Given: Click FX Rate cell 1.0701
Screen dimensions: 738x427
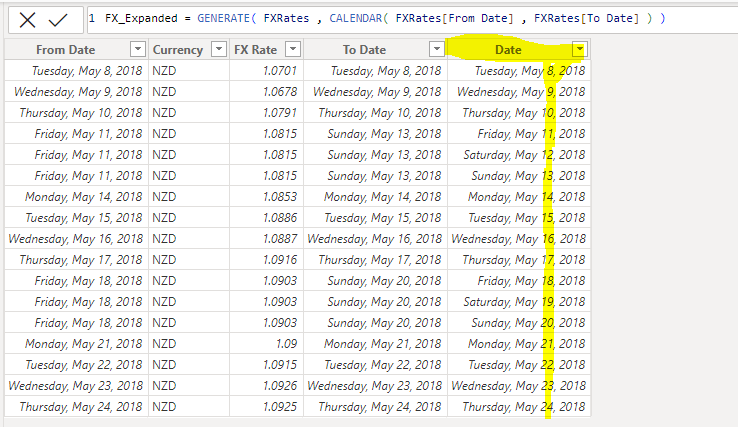Looking at the screenshot, I should [266, 71].
